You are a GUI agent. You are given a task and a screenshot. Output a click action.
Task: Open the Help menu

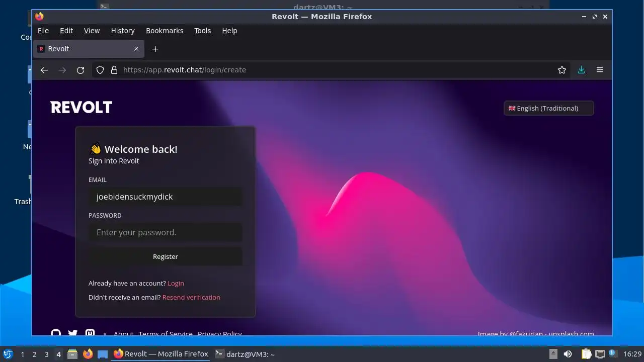pyautogui.click(x=229, y=31)
